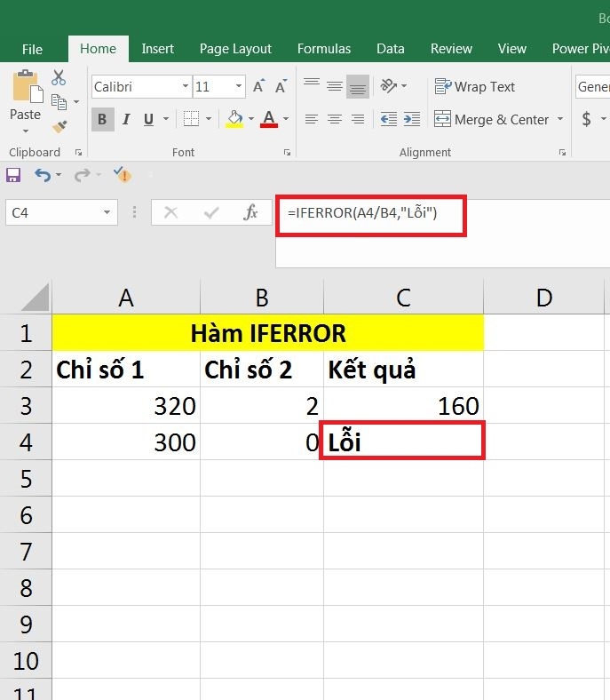Apply red font color A
This screenshot has width=610, height=700.
[x=269, y=119]
